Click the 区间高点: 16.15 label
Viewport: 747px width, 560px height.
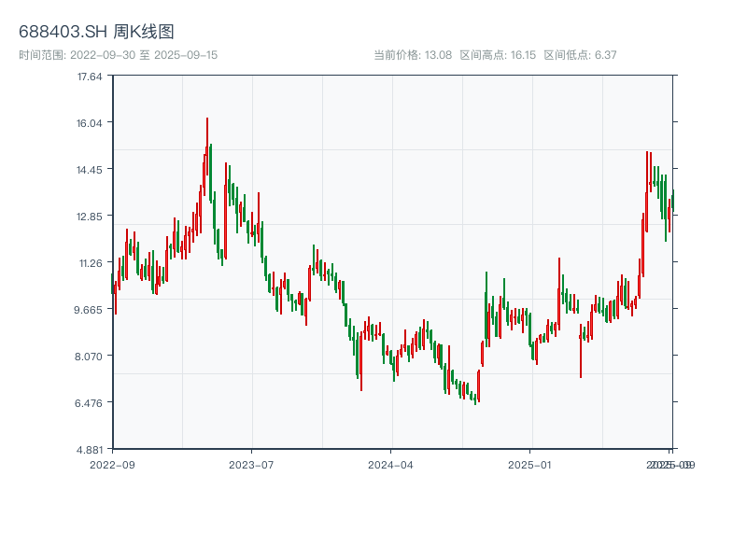498,55
